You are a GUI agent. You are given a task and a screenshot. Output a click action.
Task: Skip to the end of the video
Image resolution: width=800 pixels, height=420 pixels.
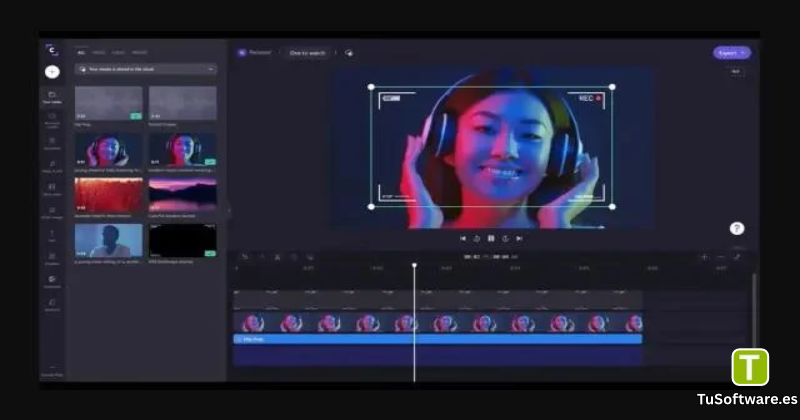point(519,238)
